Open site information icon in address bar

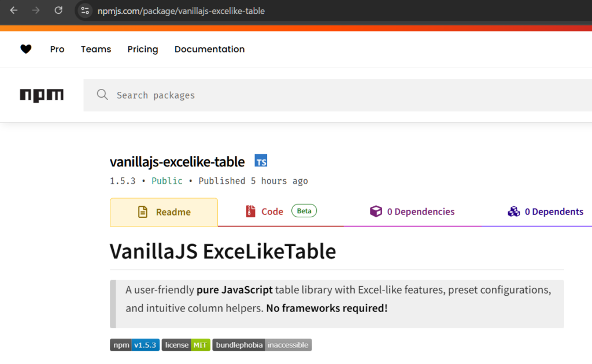tap(85, 10)
